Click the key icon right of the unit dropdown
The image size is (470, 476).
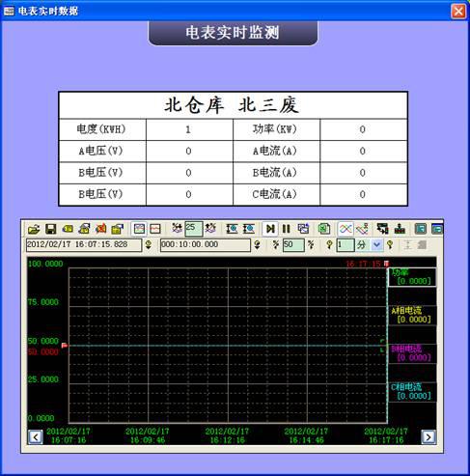pos(390,245)
